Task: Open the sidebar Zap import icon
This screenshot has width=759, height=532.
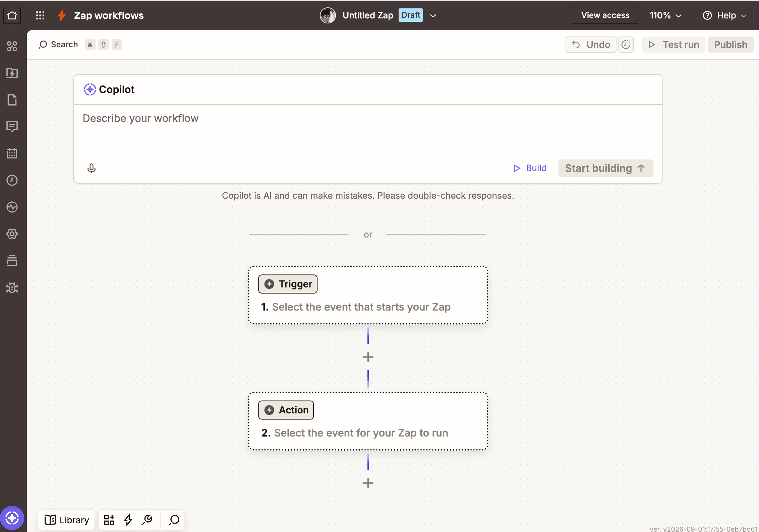Action: (12, 73)
